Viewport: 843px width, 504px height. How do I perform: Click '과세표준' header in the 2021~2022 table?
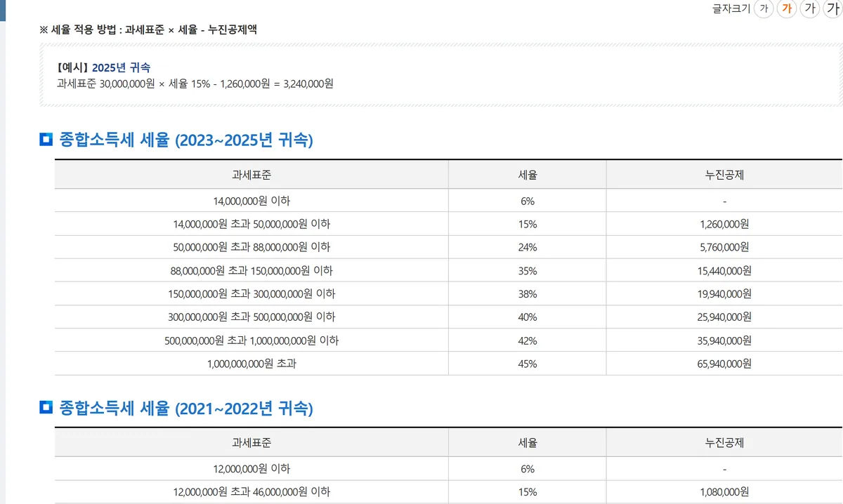tap(251, 443)
